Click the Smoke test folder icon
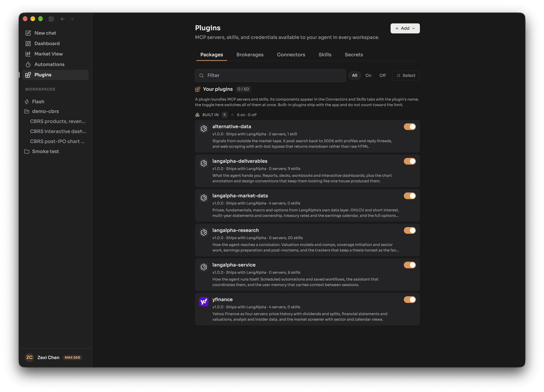Viewport: 544px width, 392px height. (x=27, y=152)
